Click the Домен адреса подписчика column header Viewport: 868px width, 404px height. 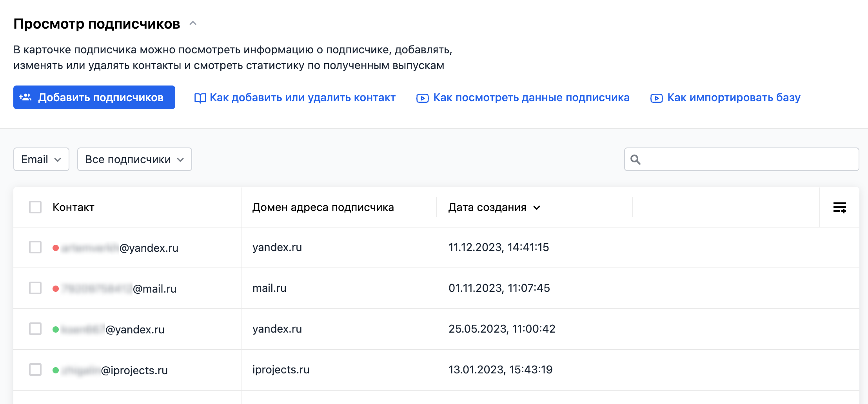point(323,207)
